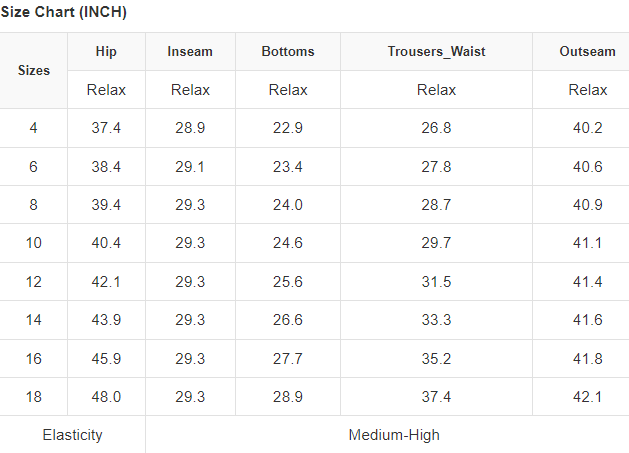Select the Medium-High elasticity cell
The image size is (629, 453).
[394, 435]
